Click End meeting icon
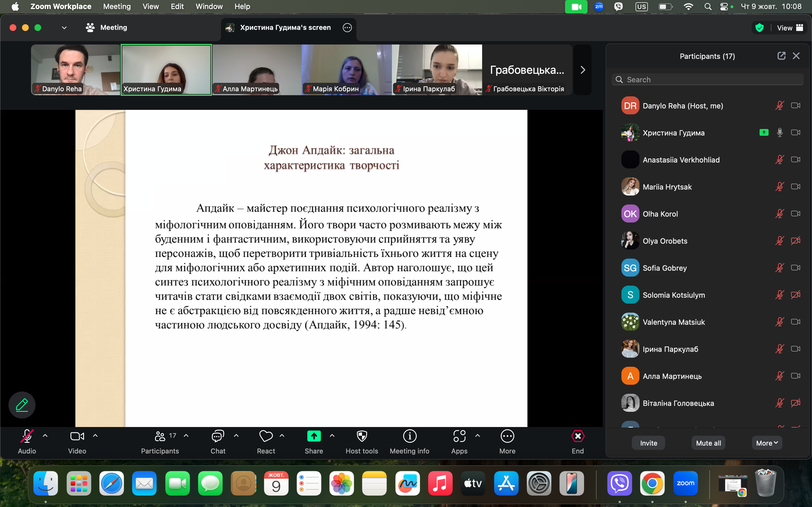Viewport: 812px width, 507px height. pyautogui.click(x=577, y=436)
